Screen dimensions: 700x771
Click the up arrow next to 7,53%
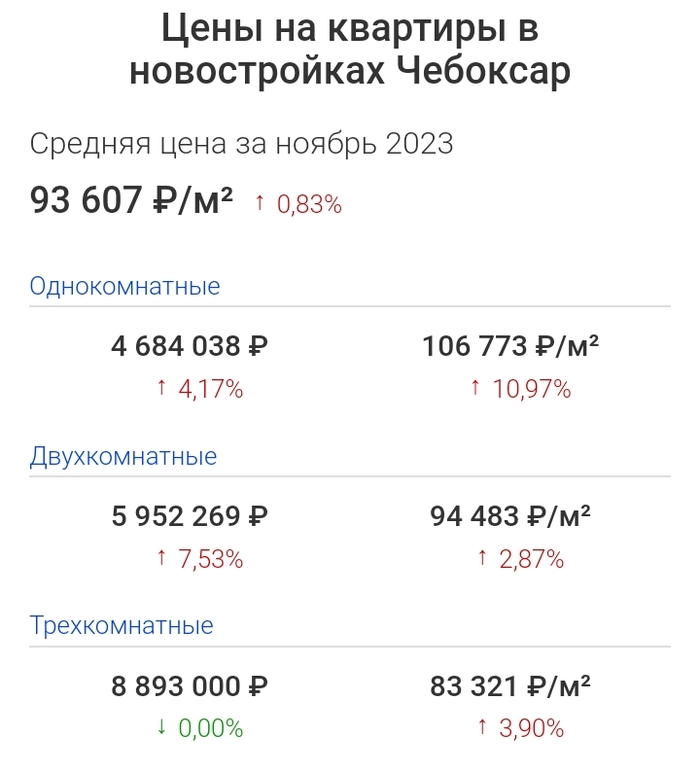tap(162, 558)
